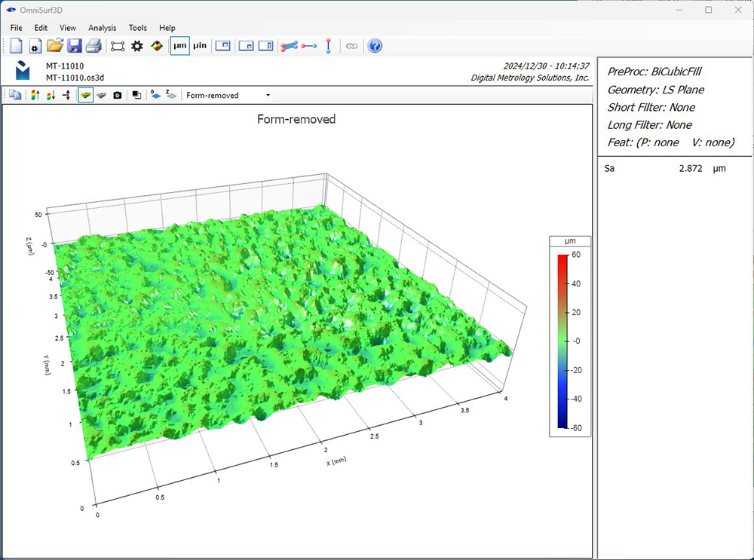Open the Tools menu
The height and width of the screenshot is (560, 754).
click(x=138, y=28)
